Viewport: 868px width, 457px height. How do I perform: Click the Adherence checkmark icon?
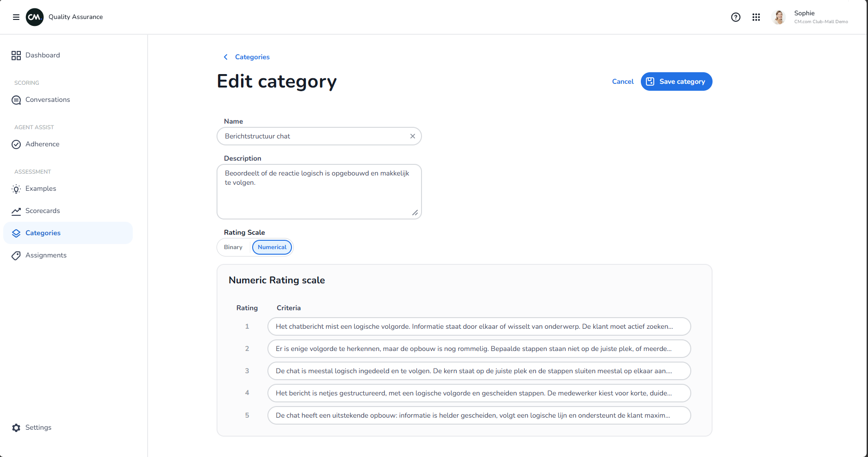tap(16, 144)
